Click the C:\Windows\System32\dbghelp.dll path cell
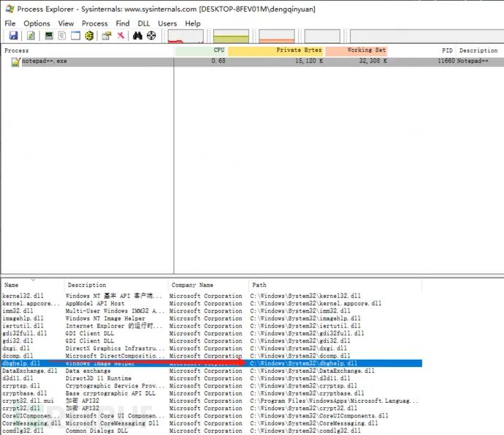Viewport: 504px width, 435px height. coord(304,363)
